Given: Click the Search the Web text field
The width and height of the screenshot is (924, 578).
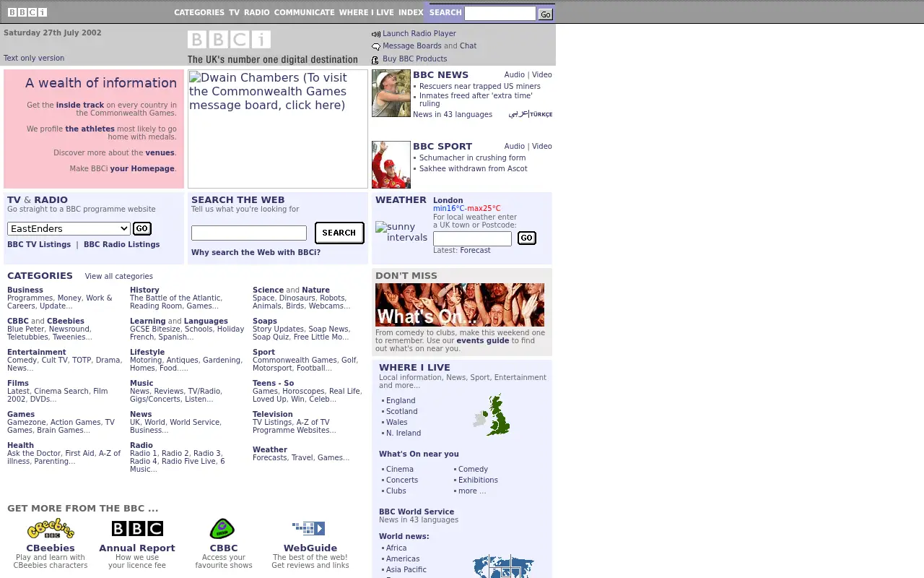Looking at the screenshot, I should tap(249, 233).
